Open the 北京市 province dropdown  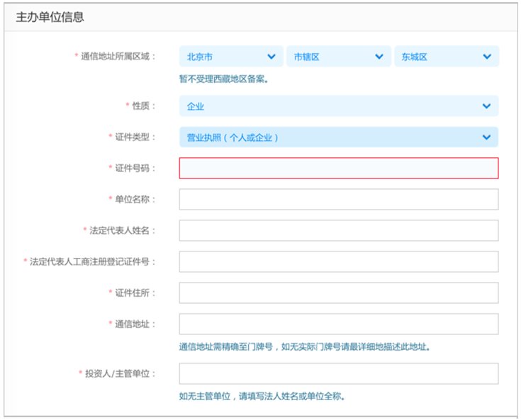pos(231,57)
